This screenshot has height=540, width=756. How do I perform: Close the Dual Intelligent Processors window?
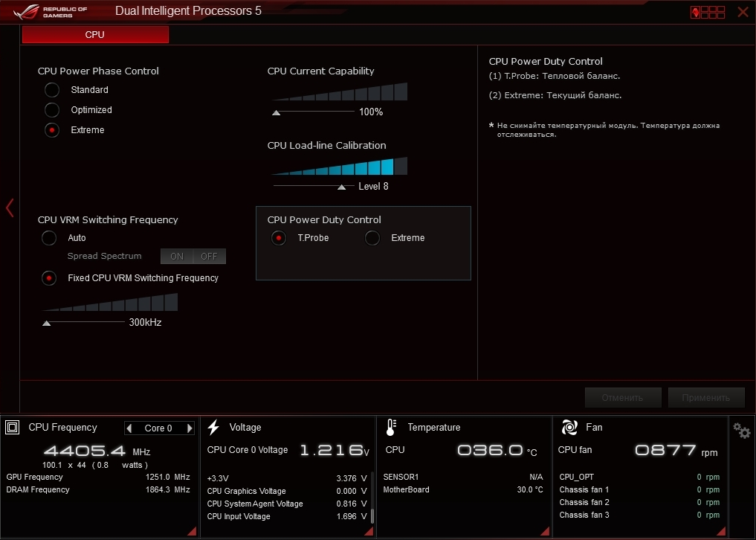pos(743,12)
